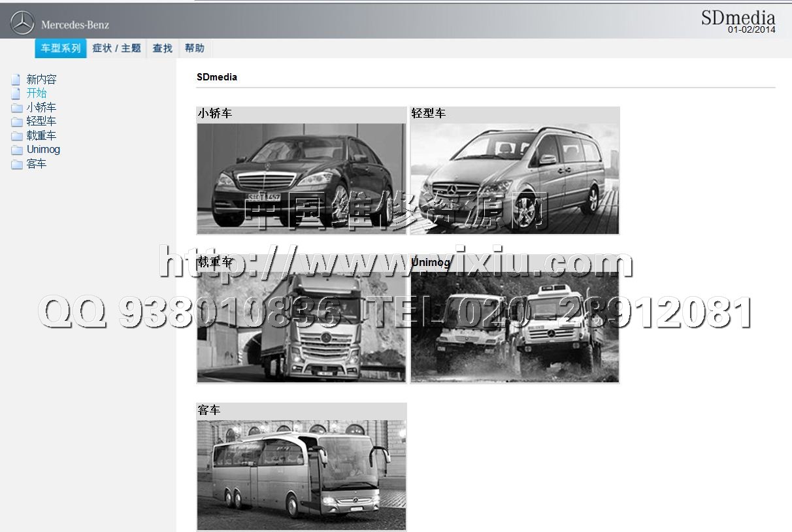Click the heavy truck photo thumbnail
The width and height of the screenshot is (792, 532).
(301, 326)
